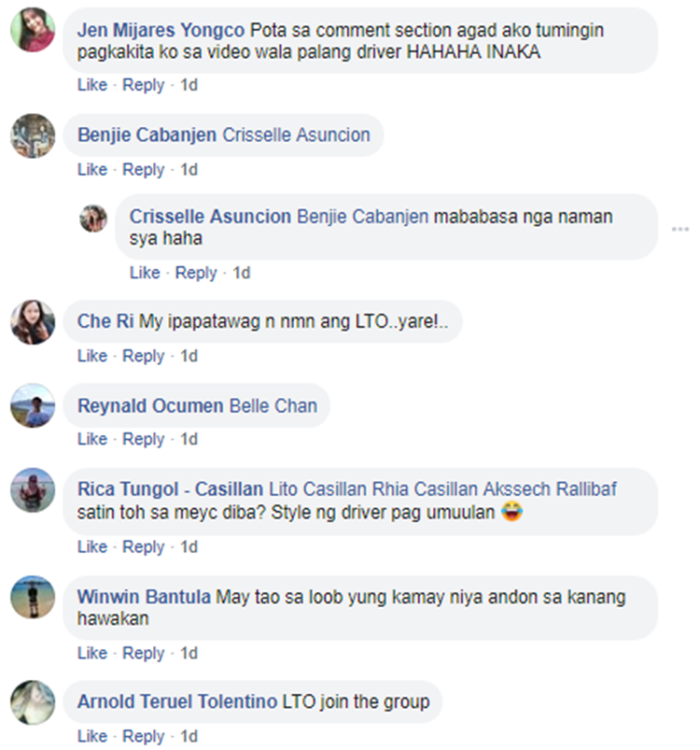
Task: Open Winwin Bantula's profile avatar
Action: pyautogui.click(x=33, y=598)
